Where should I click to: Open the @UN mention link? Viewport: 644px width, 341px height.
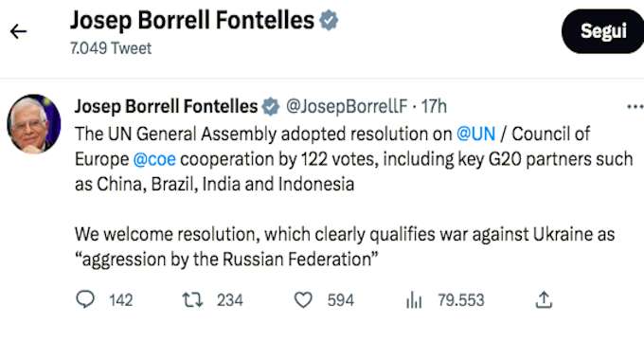point(476,134)
